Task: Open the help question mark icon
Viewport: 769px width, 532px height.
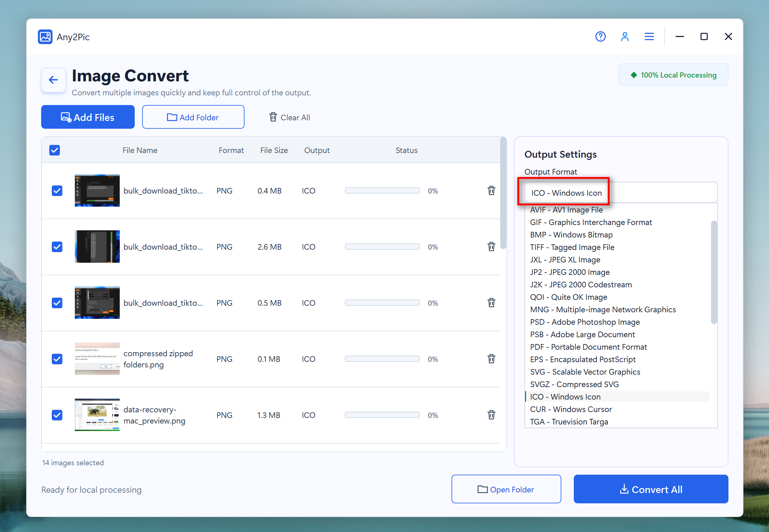Action: (x=600, y=36)
